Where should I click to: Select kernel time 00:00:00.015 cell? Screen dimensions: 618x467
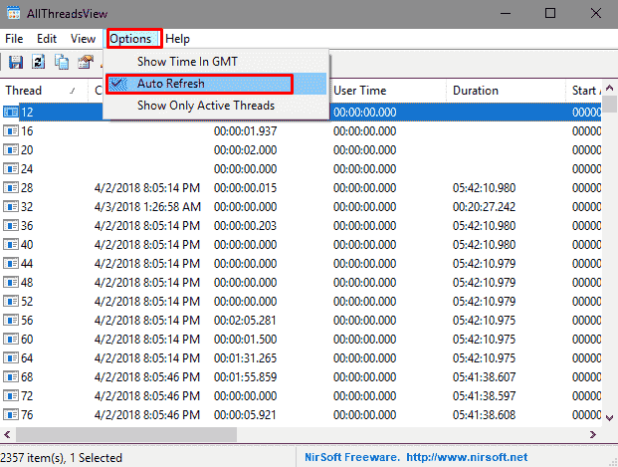coord(245,188)
